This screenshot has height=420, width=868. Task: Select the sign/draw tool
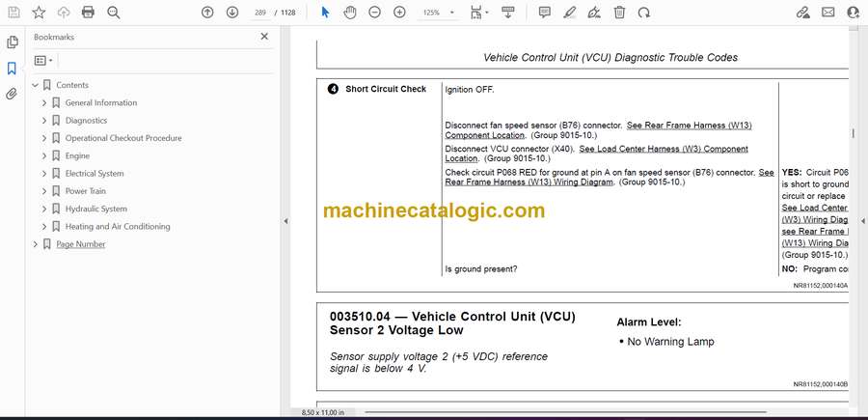594,13
